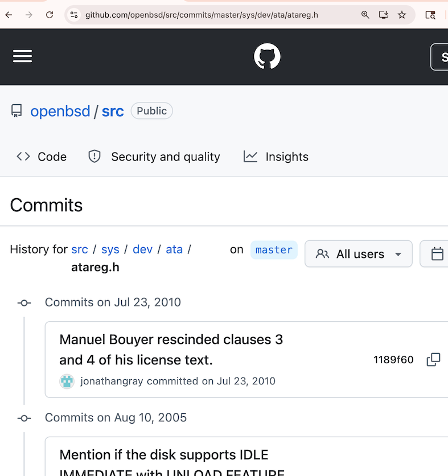Click the 'Commits on Aug 10, 2005' heading
This screenshot has width=448, height=476.
[116, 418]
